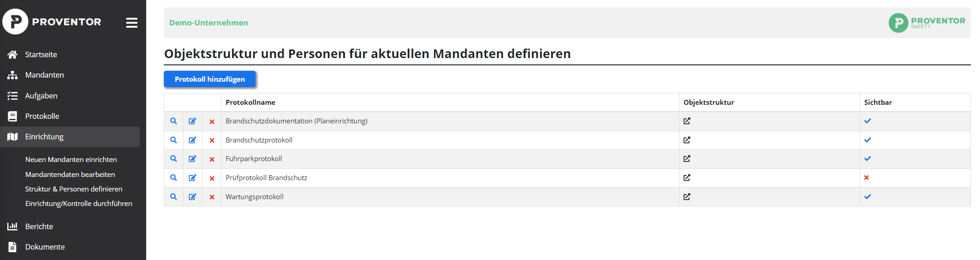Screen dimensions: 980x260
Task: Open magnifier view for Brandschutzprotokoll row
Action: pyautogui.click(x=173, y=140)
